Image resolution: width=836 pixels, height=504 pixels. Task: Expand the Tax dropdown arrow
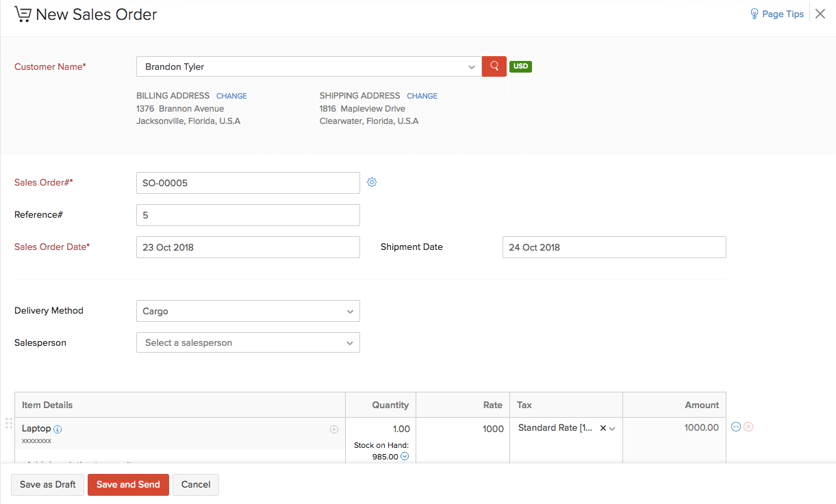pyautogui.click(x=613, y=429)
